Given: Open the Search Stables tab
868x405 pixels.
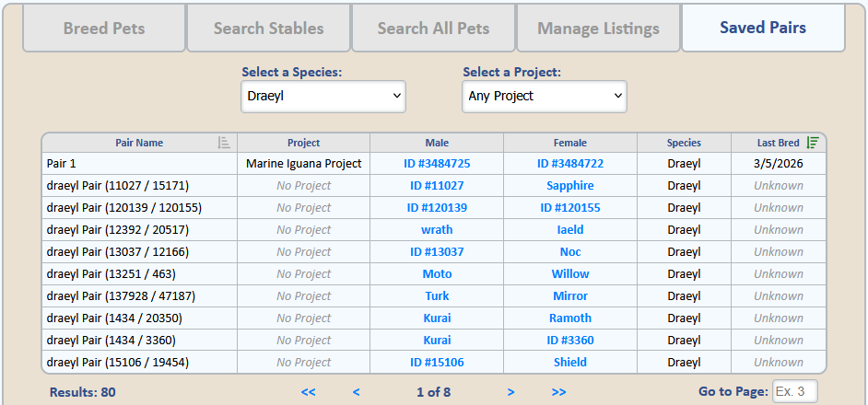Looking at the screenshot, I should 268,29.
